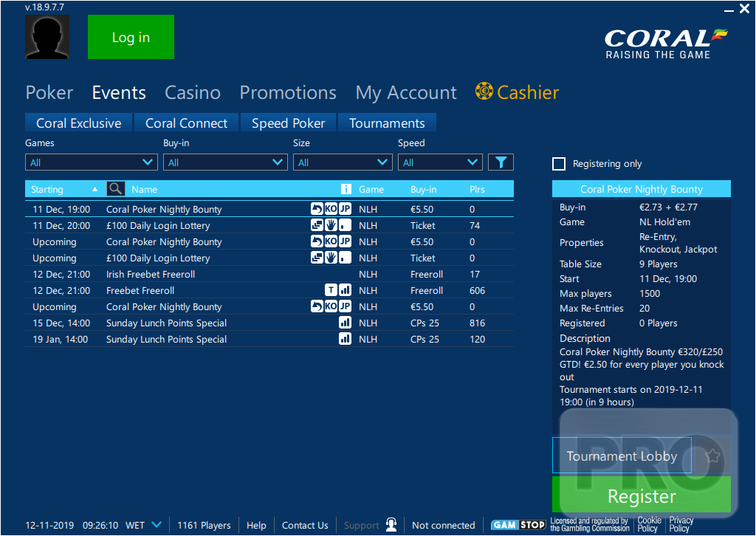
Task: Switch to the Speed Poker sub-tab
Action: 289,123
